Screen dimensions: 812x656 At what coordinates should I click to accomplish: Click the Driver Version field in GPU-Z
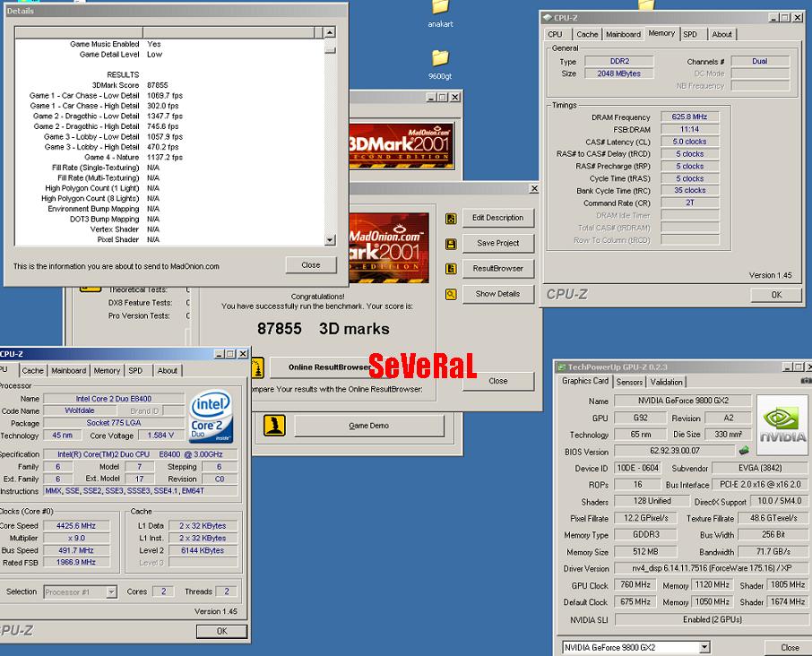tap(712, 568)
